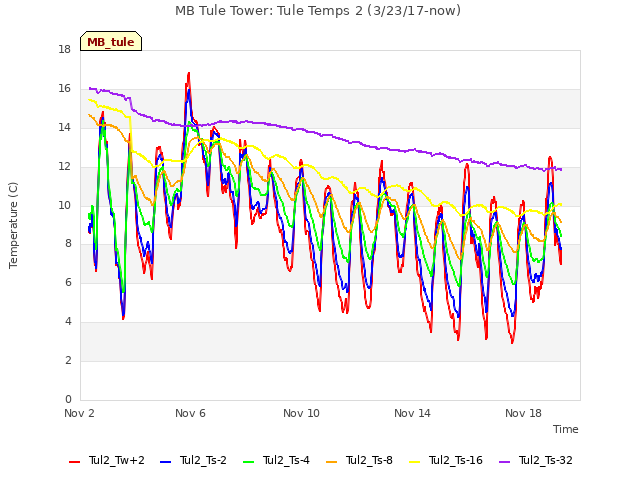Select the Tul2_Ts-32 legend label
The height and width of the screenshot is (480, 640).
(x=545, y=460)
